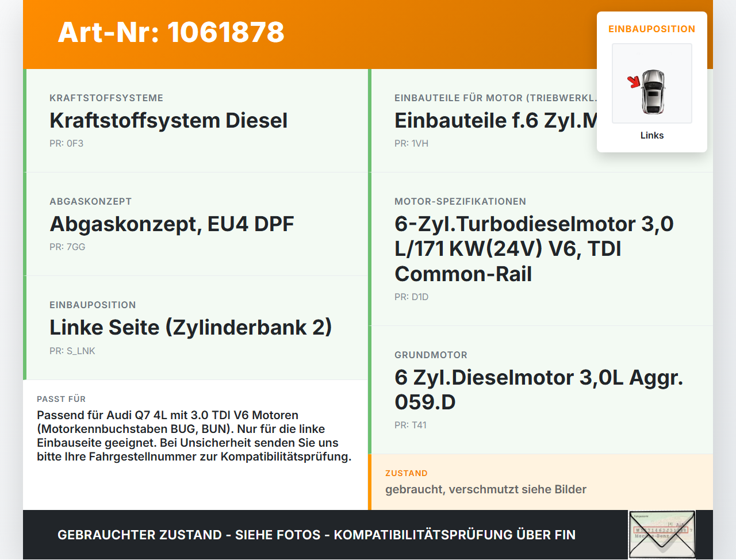Click the Passt Für compatibility text
The width and height of the screenshot is (736, 560).
pos(194,436)
